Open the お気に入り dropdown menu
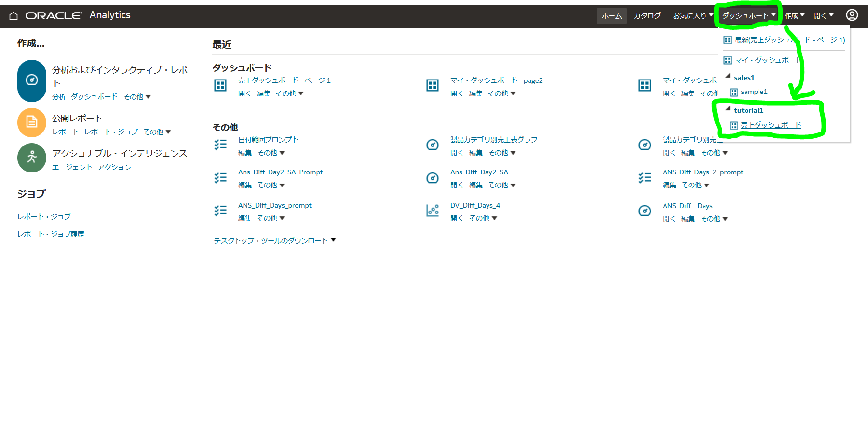Screen dimensions: 868x424 point(693,16)
